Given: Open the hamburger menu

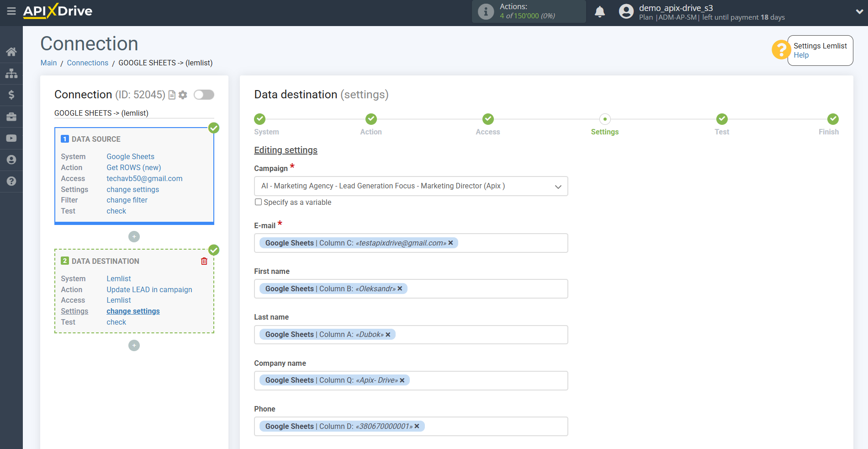Looking at the screenshot, I should (x=11, y=11).
